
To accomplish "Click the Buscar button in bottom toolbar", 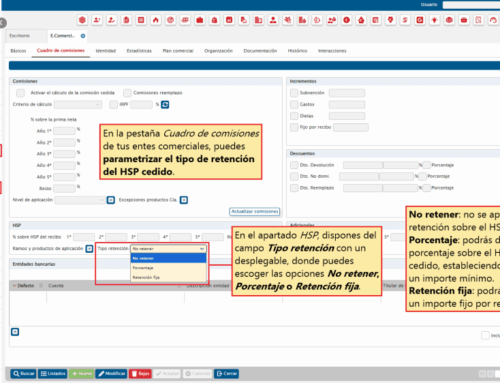I will click(x=23, y=374).
